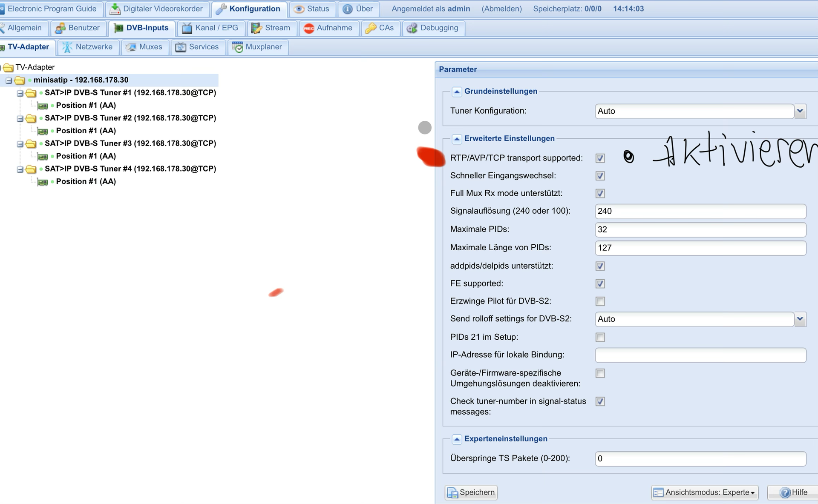Click the CAs key icon
Image resolution: width=818 pixels, height=504 pixels.
pyautogui.click(x=371, y=28)
